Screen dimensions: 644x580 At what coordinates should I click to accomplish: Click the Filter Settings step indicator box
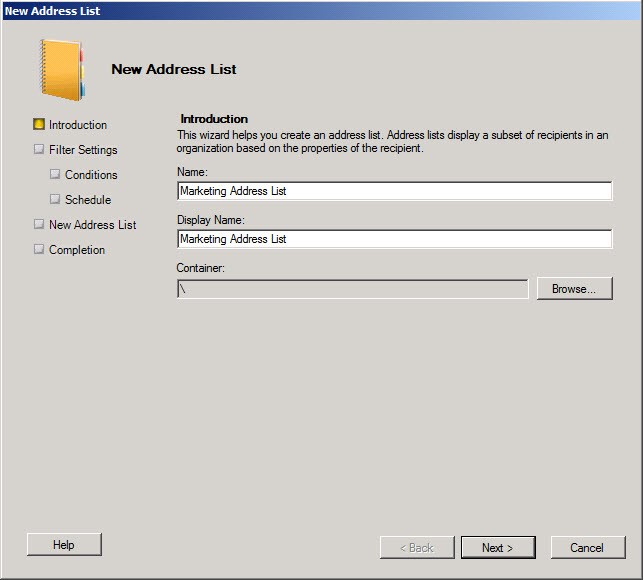tap(39, 149)
